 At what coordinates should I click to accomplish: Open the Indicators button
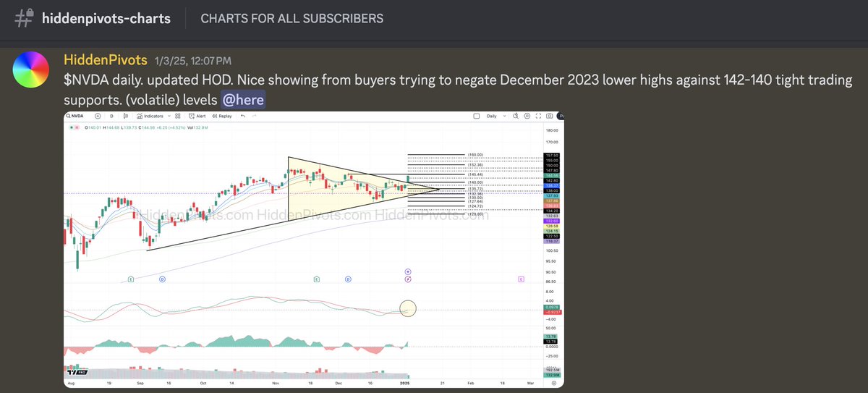click(x=150, y=116)
